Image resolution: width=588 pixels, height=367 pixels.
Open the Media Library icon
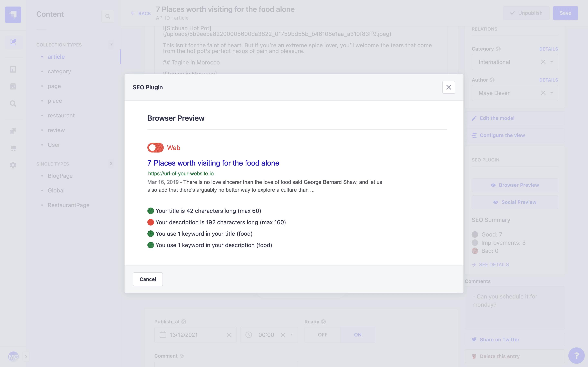pos(13,86)
